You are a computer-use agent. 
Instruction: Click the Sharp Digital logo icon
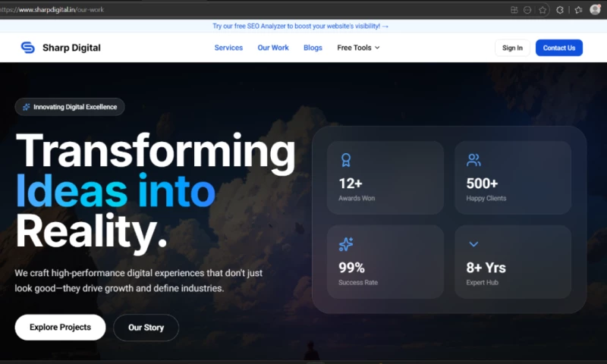coord(27,48)
